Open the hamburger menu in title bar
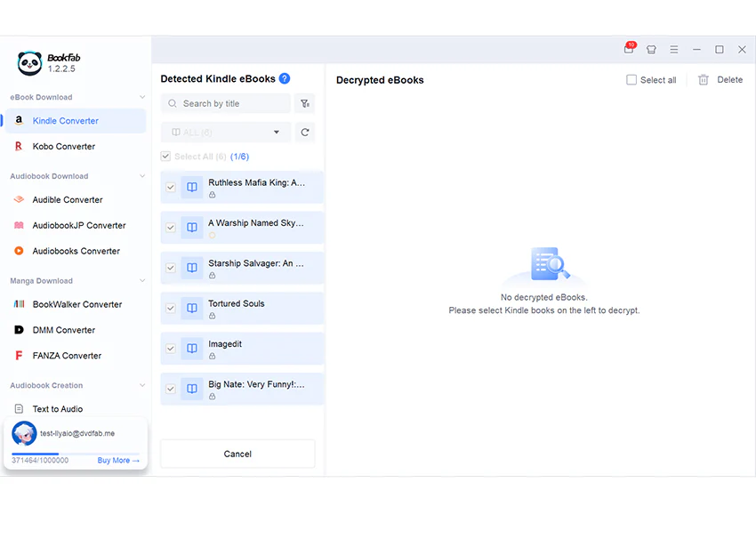 (x=674, y=49)
